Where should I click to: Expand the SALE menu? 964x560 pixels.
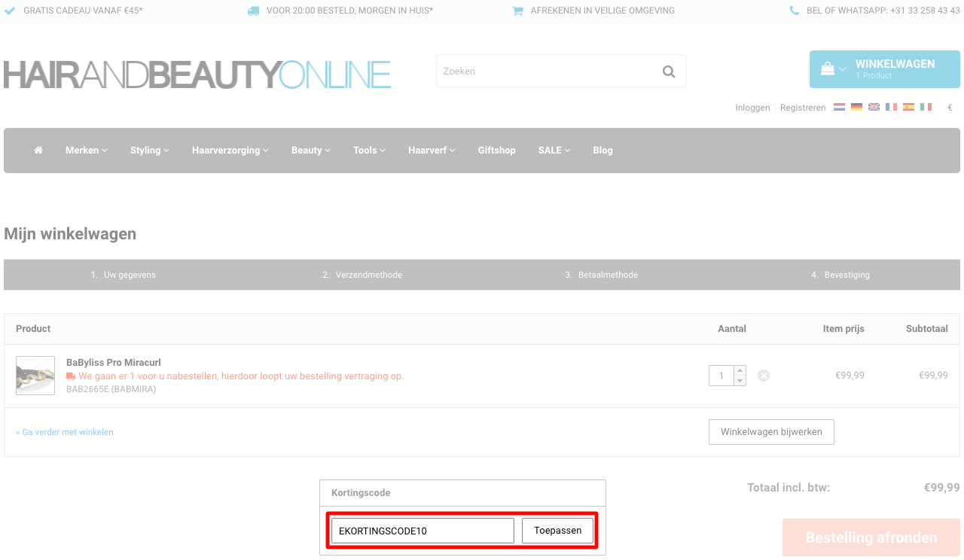pyautogui.click(x=554, y=151)
